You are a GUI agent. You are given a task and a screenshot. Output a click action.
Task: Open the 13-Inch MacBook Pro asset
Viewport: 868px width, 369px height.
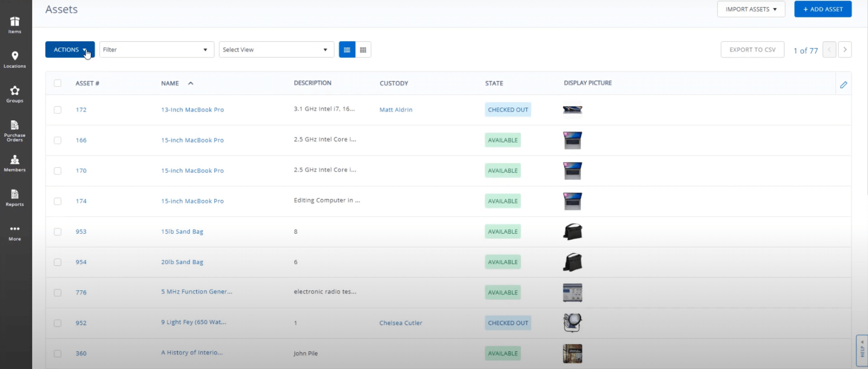(193, 110)
